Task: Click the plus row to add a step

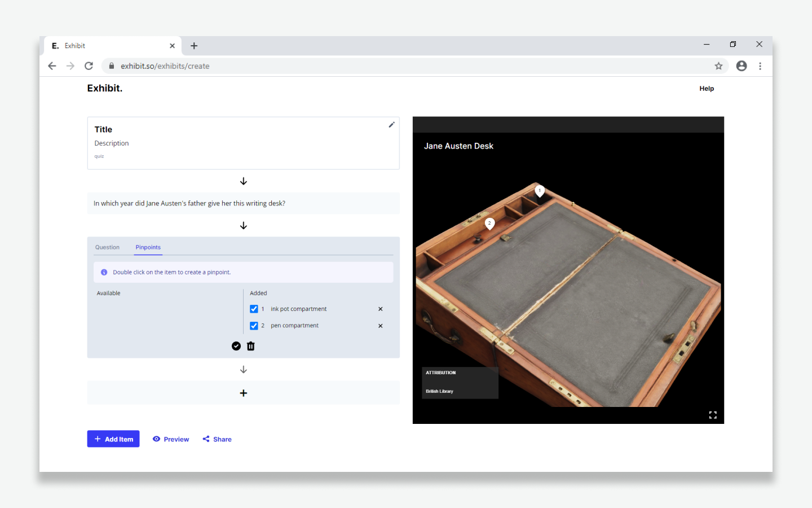Action: (244, 393)
